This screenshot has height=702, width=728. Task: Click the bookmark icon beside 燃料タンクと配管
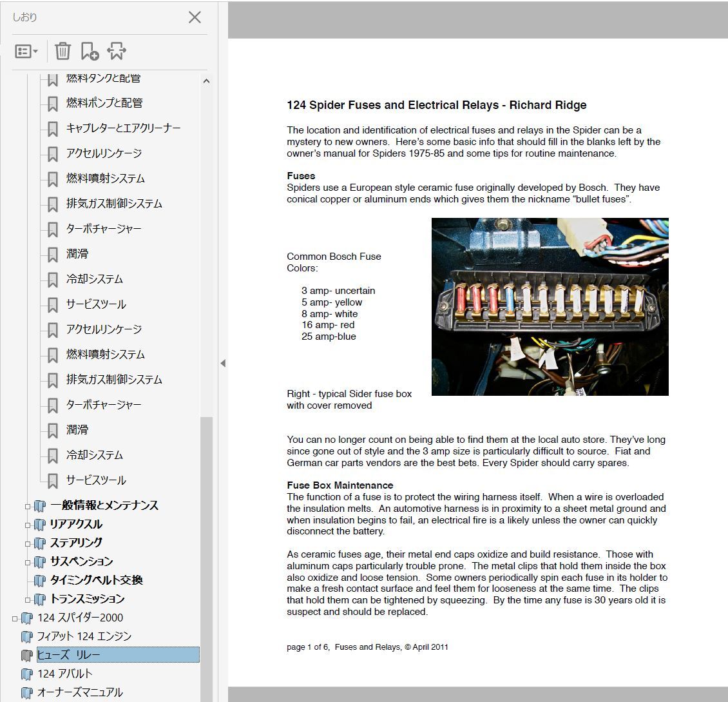coord(53,79)
